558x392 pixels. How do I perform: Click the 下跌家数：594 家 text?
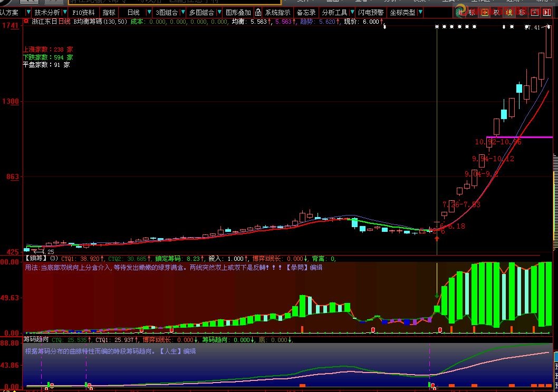coord(48,57)
